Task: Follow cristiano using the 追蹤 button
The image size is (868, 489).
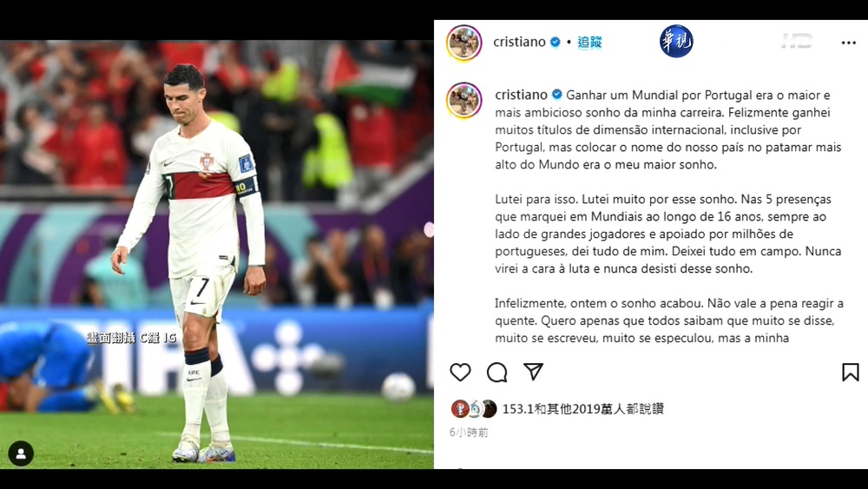Action: coord(589,42)
